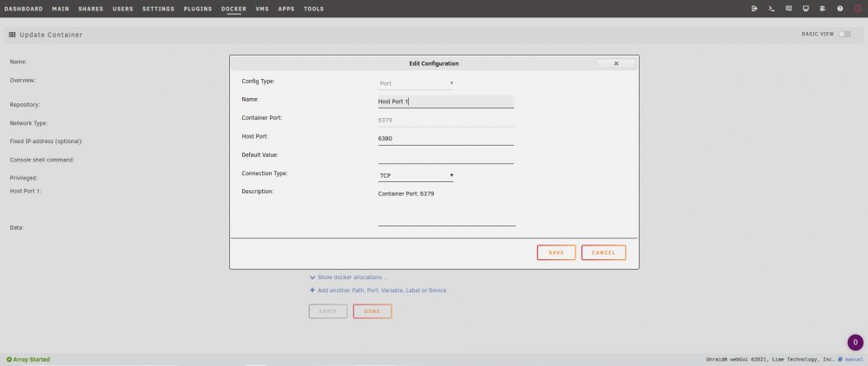
Task: Click the Apply button
Action: coord(328,311)
